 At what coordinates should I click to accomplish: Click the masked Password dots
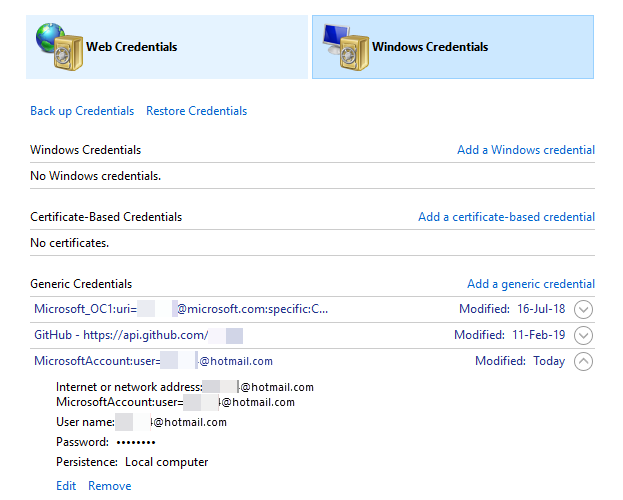136,442
